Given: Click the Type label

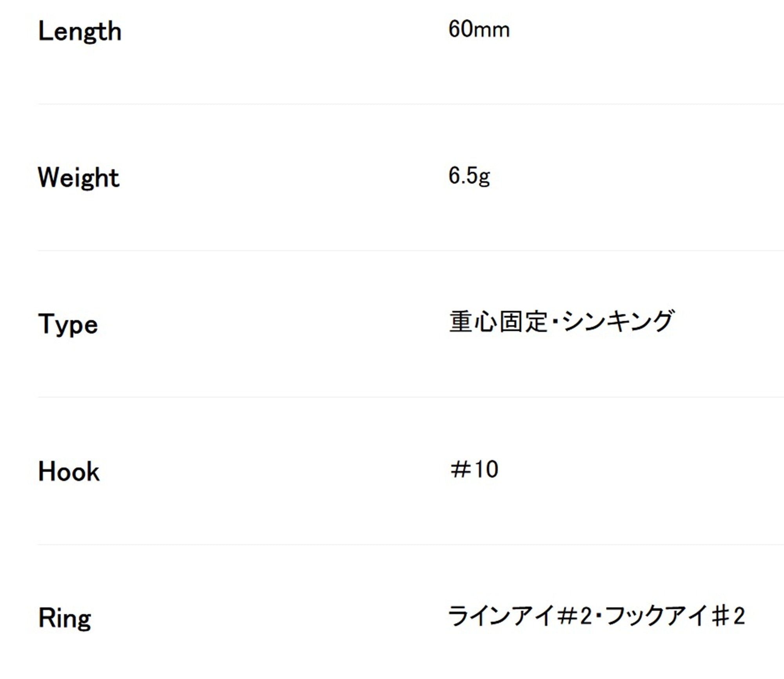Looking at the screenshot, I should click(x=68, y=325).
